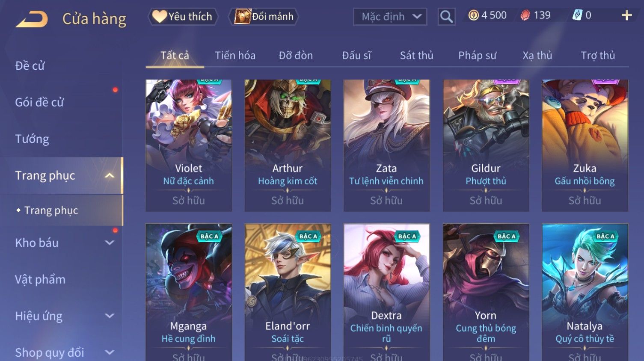The width and height of the screenshot is (644, 361).
Task: Click the back arrow icon
Action: pos(32,19)
